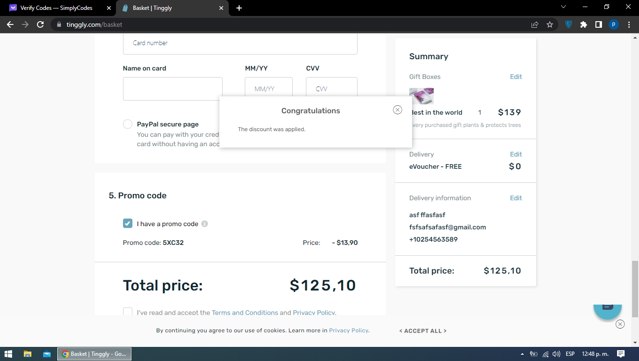Open Privacy Policy link near terms checkbox
Viewport: 639px width, 361px height.
tap(314, 313)
